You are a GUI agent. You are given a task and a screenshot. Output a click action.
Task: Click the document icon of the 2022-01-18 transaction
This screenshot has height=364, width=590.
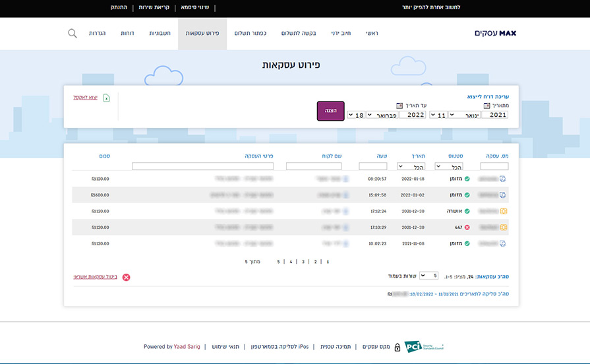503,179
